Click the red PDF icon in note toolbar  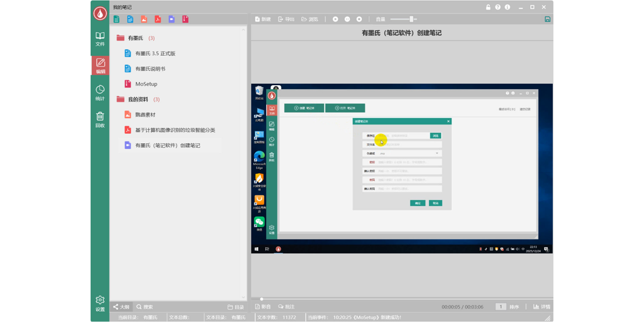point(158,19)
